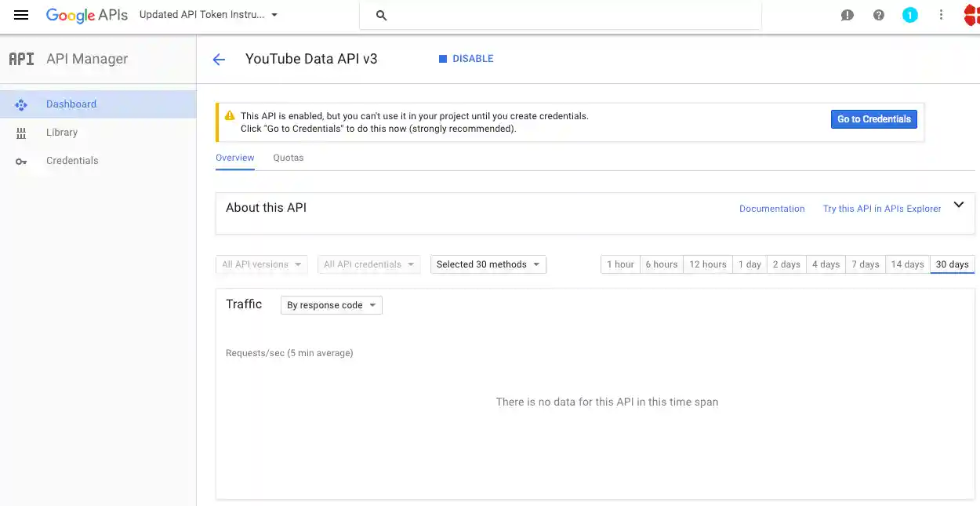This screenshot has width=980, height=506.
Task: Select Dashboard in the sidebar
Action: click(x=98, y=104)
